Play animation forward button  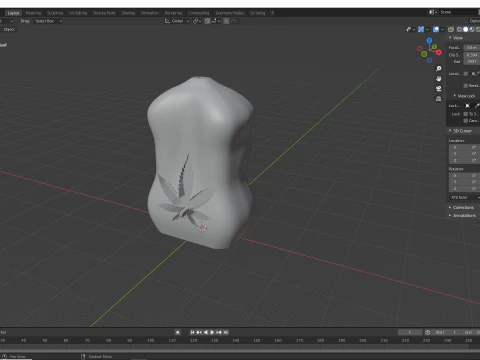click(x=212, y=332)
